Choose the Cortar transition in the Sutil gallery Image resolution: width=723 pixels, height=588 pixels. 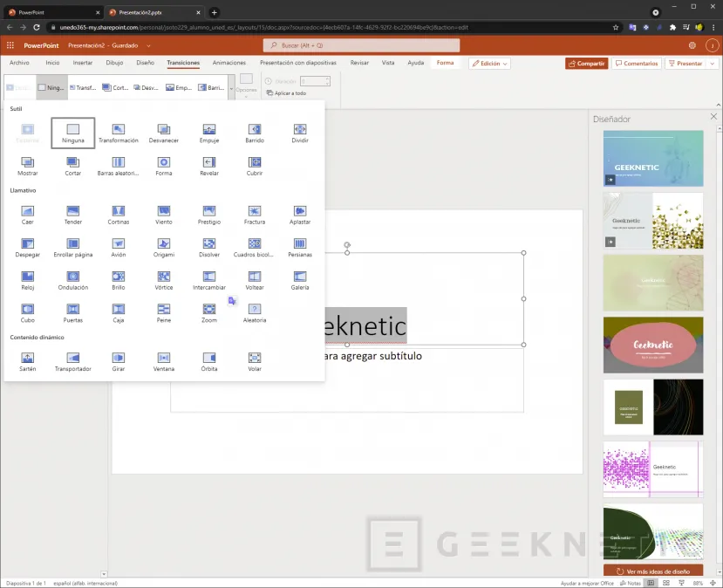[73, 166]
